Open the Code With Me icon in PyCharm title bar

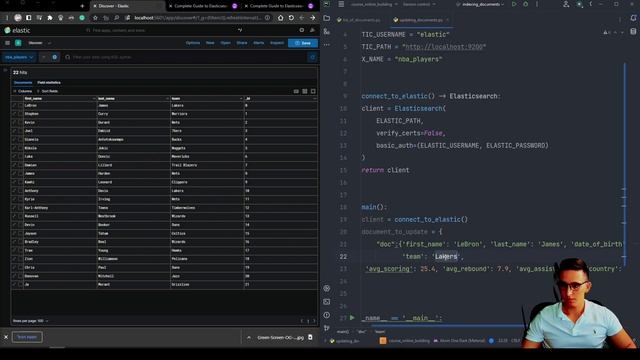click(x=566, y=4)
